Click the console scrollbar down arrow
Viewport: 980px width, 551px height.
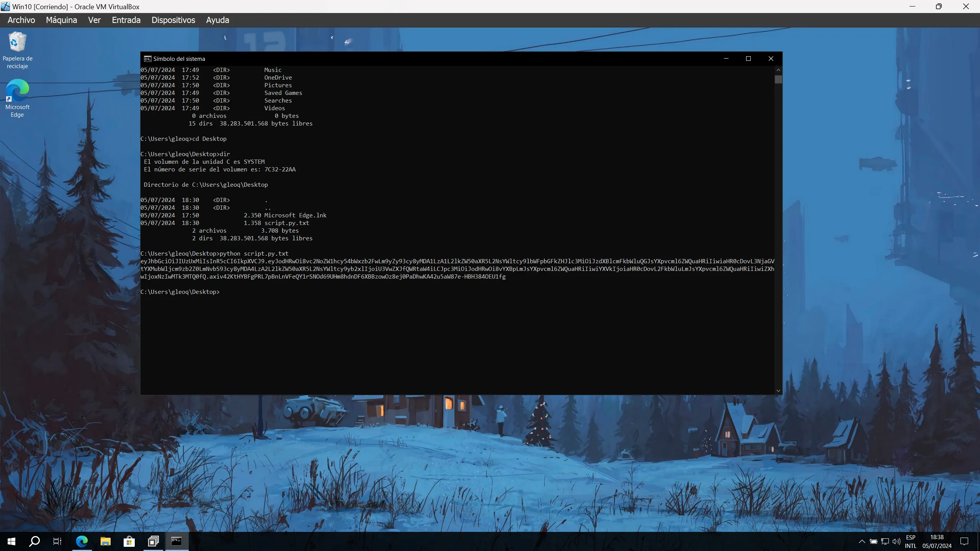coord(778,391)
